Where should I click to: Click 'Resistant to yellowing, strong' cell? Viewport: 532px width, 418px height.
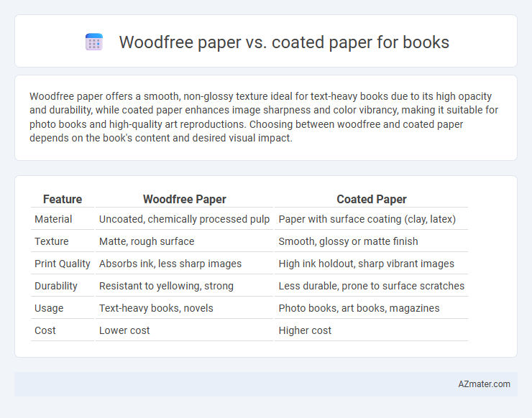click(x=184, y=286)
